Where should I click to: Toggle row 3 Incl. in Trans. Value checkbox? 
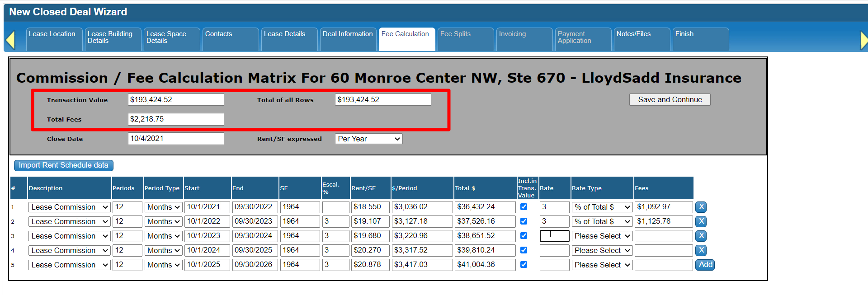coord(524,236)
